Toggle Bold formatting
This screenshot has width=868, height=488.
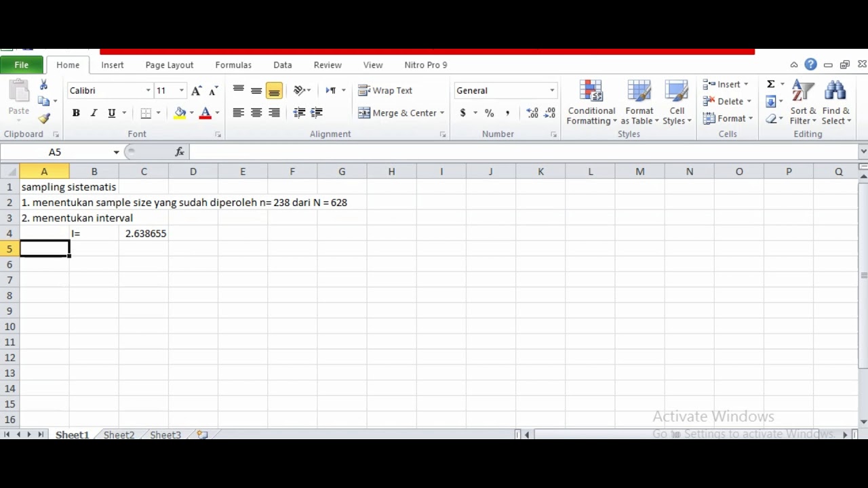tap(76, 113)
